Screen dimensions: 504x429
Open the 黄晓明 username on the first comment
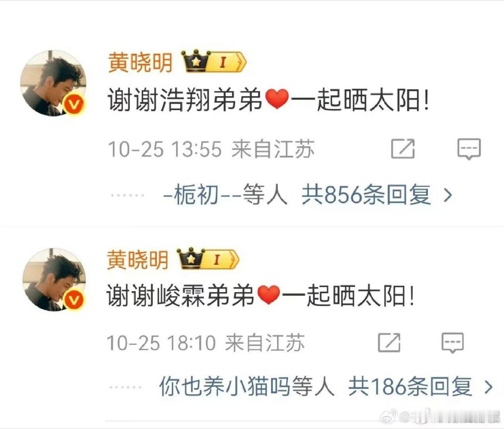[140, 62]
